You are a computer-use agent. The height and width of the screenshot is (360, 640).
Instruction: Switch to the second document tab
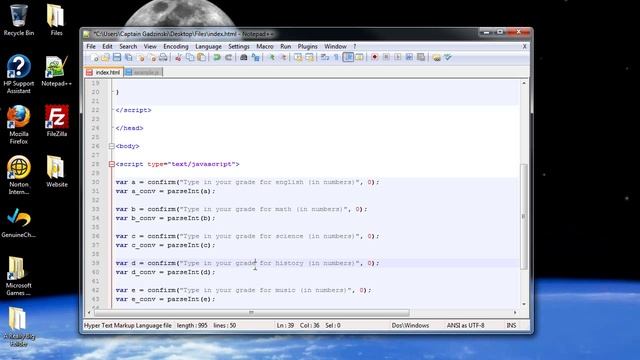[x=143, y=72]
